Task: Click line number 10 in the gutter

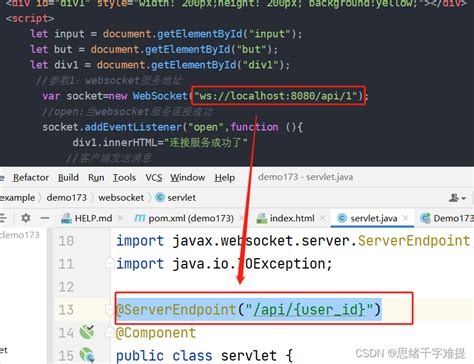Action: click(66, 241)
